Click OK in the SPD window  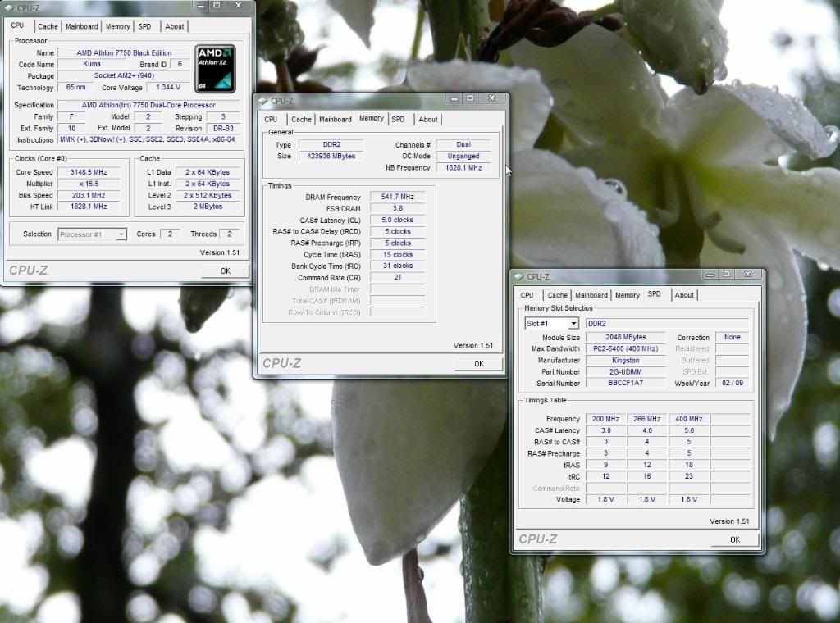point(734,539)
